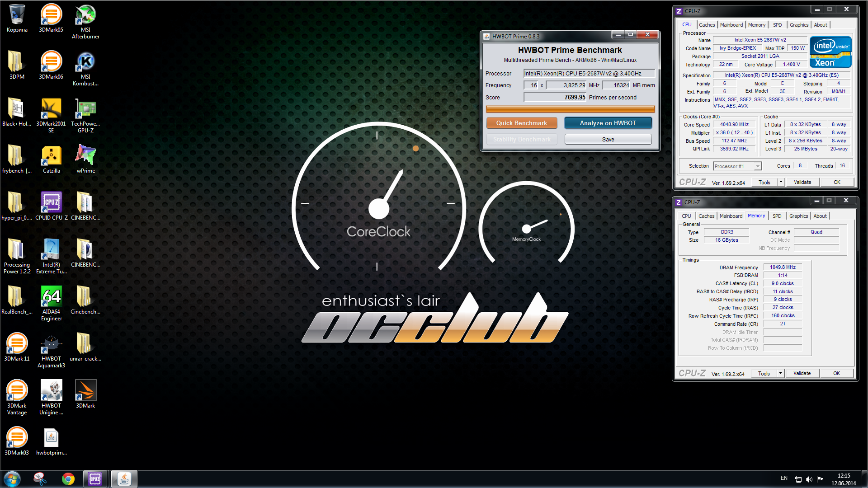Click HWBOT frequency MHz field
The width and height of the screenshot is (868, 488).
pos(566,85)
